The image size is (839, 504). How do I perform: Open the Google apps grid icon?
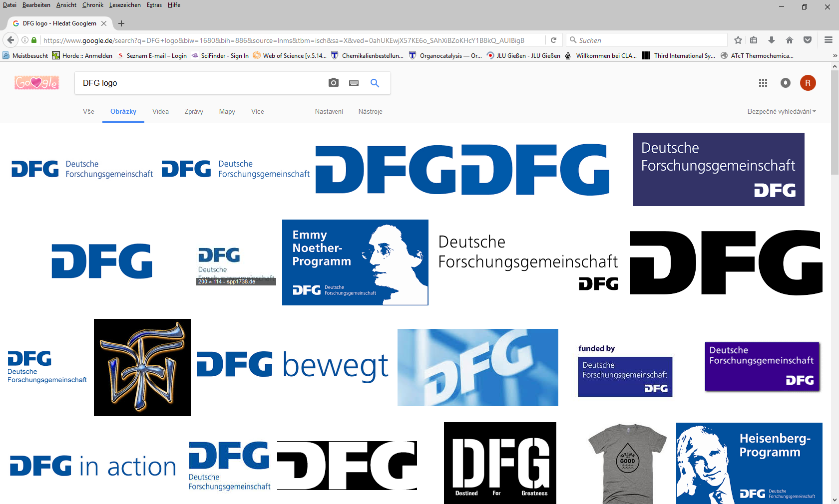tap(763, 83)
